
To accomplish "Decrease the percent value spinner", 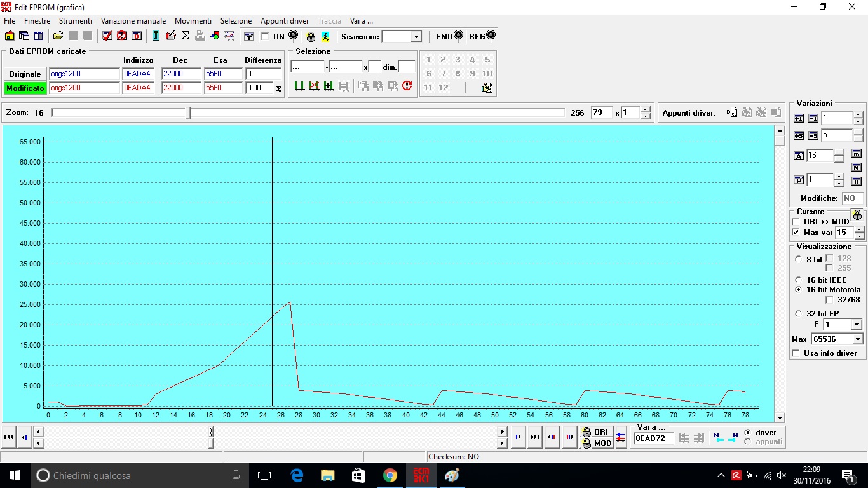I will 839,184.
